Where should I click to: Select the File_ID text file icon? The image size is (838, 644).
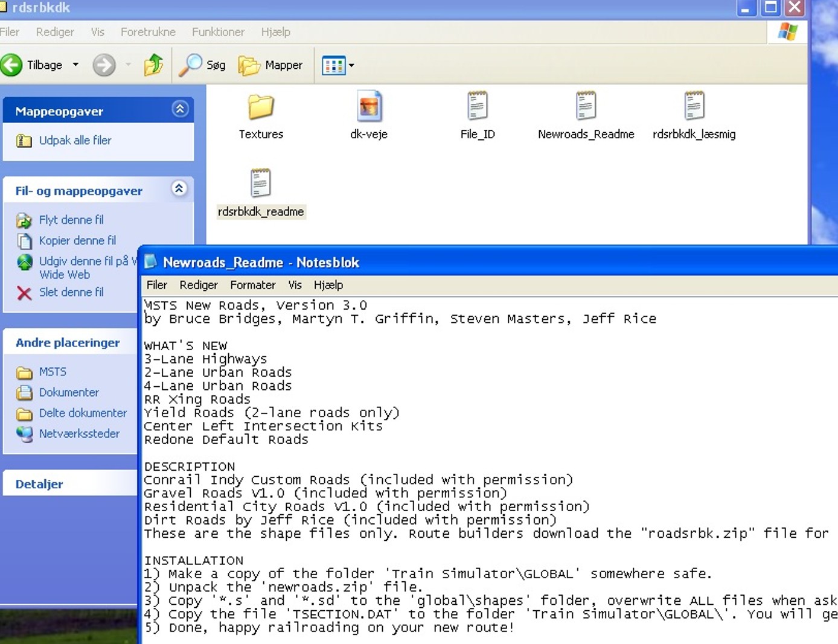coord(478,106)
